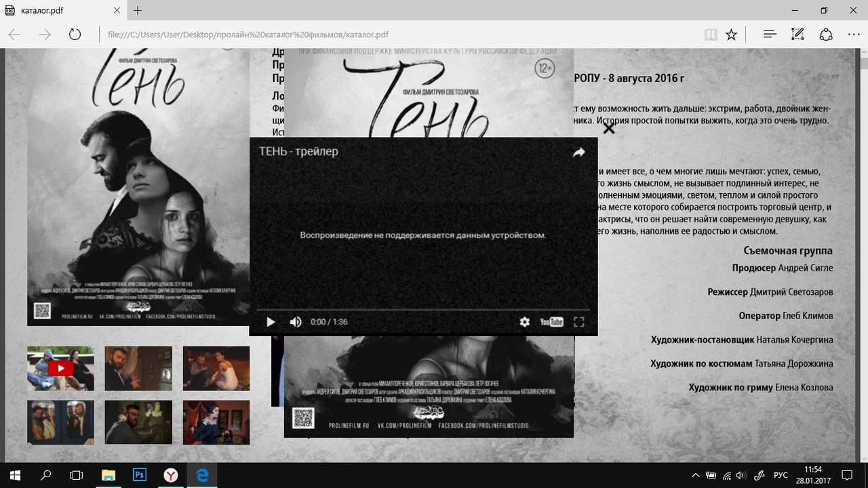The height and width of the screenshot is (488, 868).
Task: Open the Edge More actions menu
Action: pos(854,35)
